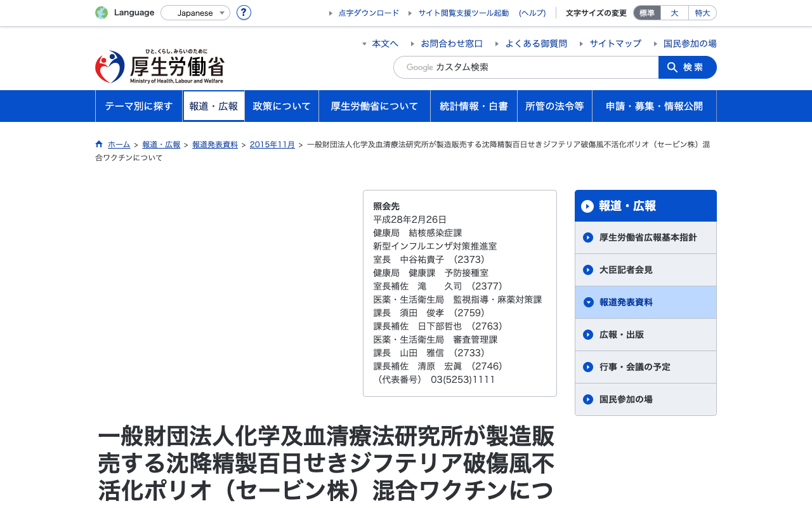Screen dimensions: 812x508
Task: Click down-arrow icon beside 報道発表資料
Action: click(588, 302)
